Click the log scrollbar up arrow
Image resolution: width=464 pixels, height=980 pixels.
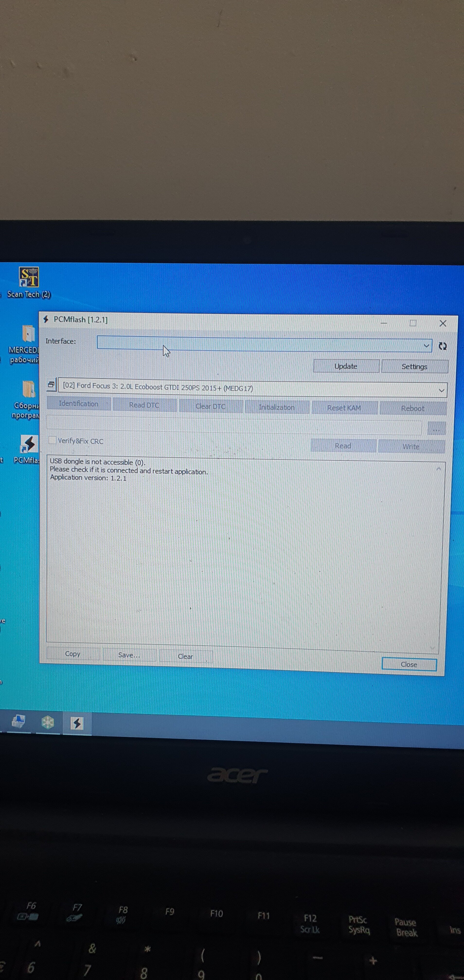point(438,469)
